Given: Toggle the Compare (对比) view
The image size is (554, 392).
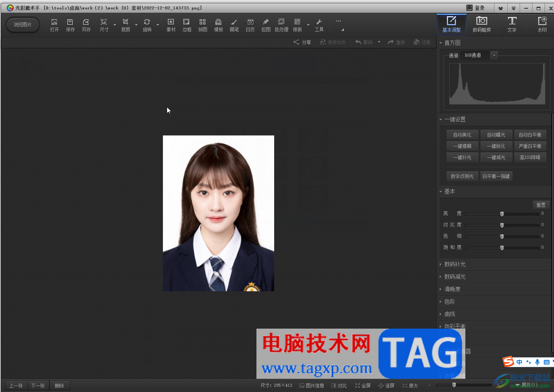Looking at the screenshot, I should tap(339, 386).
